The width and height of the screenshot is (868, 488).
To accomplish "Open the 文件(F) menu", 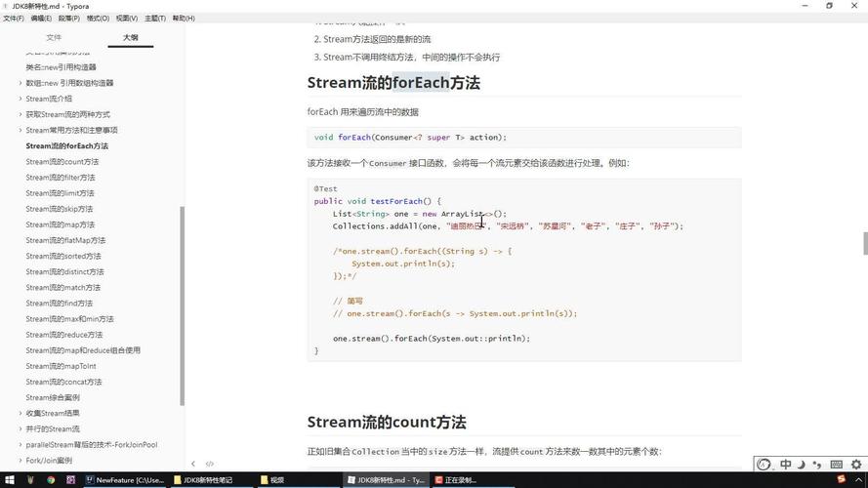I will click(14, 19).
